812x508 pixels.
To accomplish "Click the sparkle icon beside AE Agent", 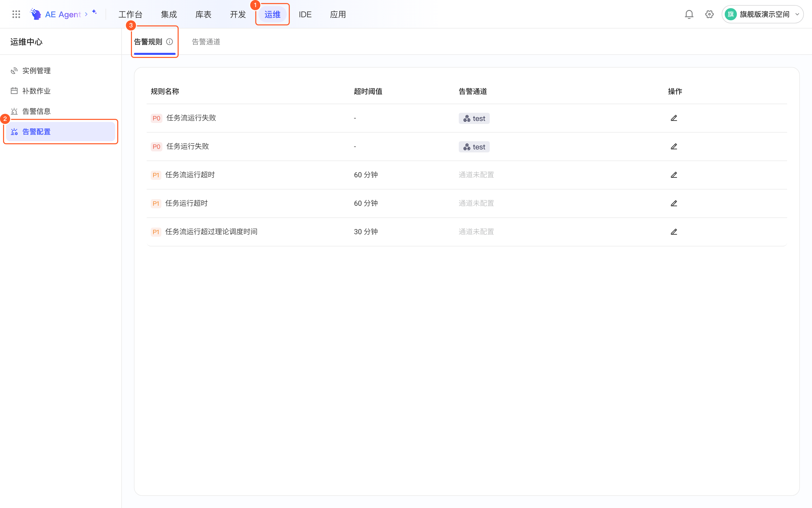I will tap(94, 12).
